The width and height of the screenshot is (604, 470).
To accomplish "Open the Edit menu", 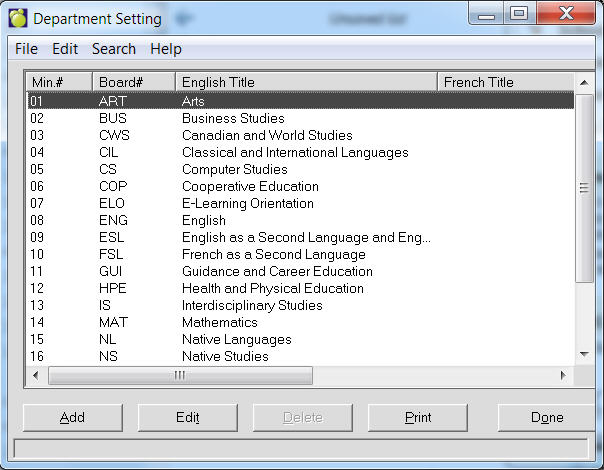I will click(65, 49).
